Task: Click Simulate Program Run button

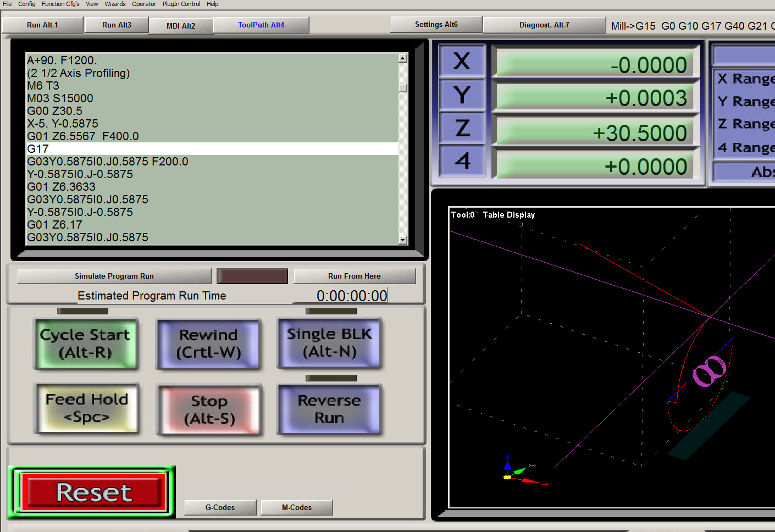Action: click(114, 276)
